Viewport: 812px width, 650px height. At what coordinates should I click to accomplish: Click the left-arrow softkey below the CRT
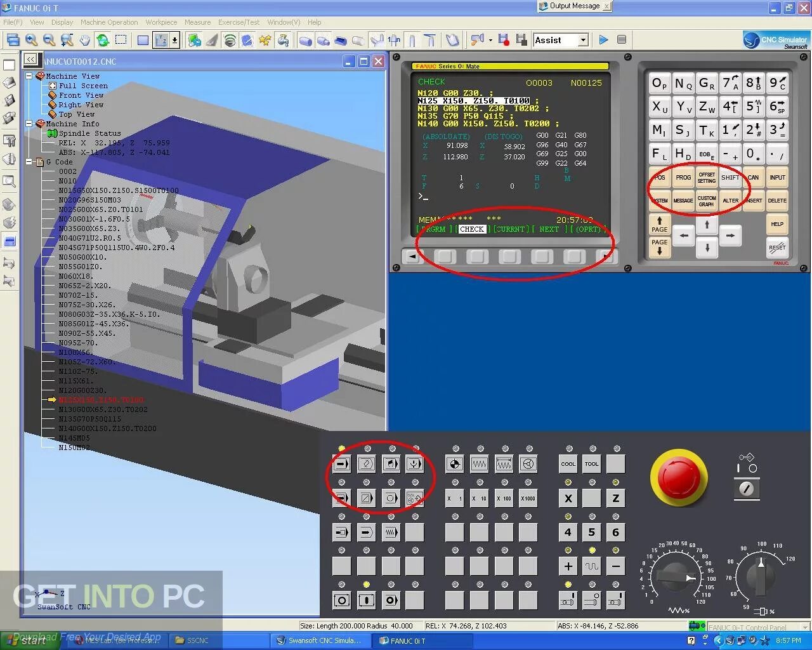412,256
